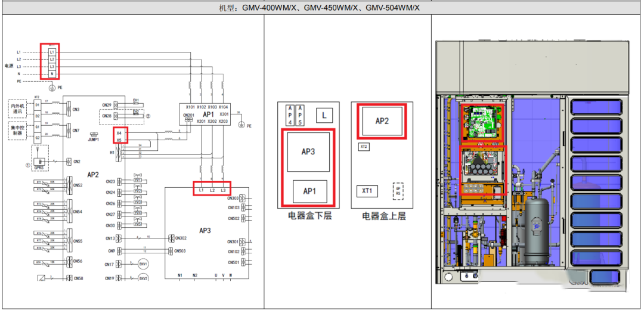Select connector label CN302
This screenshot has height=310, width=644.
pyautogui.click(x=181, y=238)
